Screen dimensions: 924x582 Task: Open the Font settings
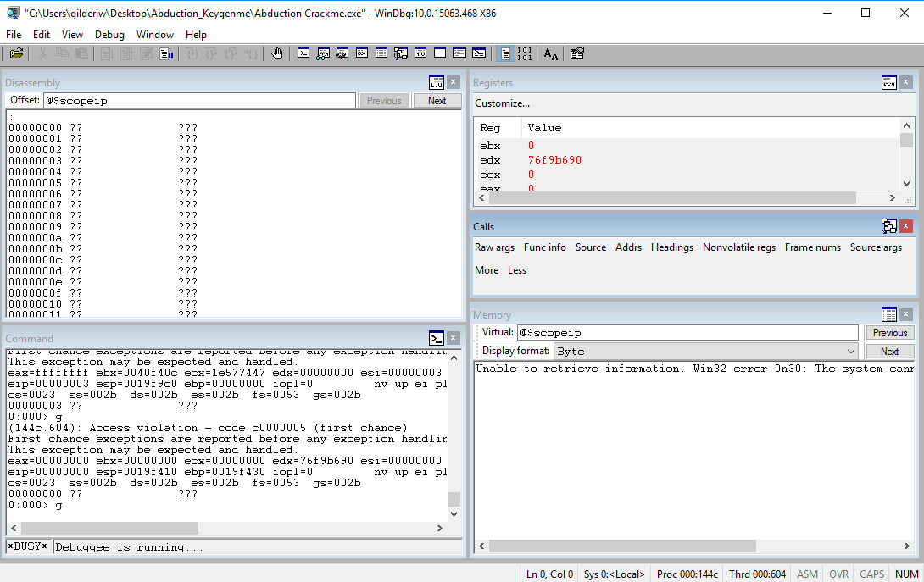tap(550, 53)
